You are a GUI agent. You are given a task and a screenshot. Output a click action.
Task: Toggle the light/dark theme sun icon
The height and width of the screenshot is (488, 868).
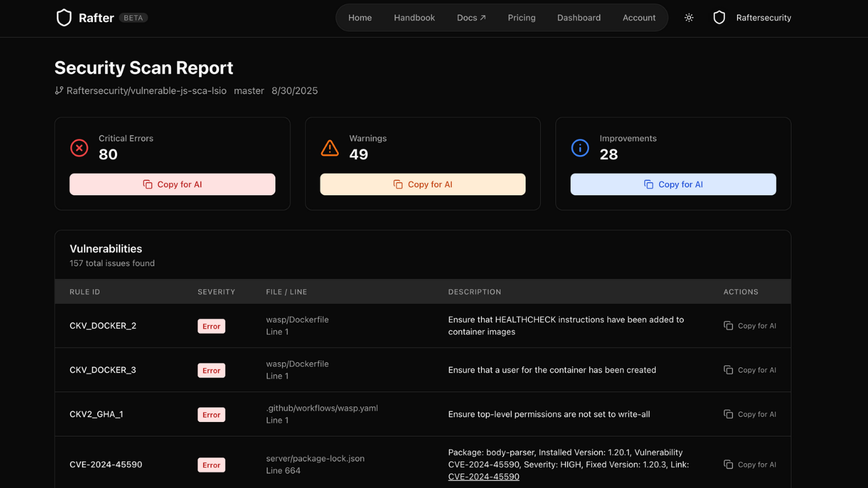689,18
